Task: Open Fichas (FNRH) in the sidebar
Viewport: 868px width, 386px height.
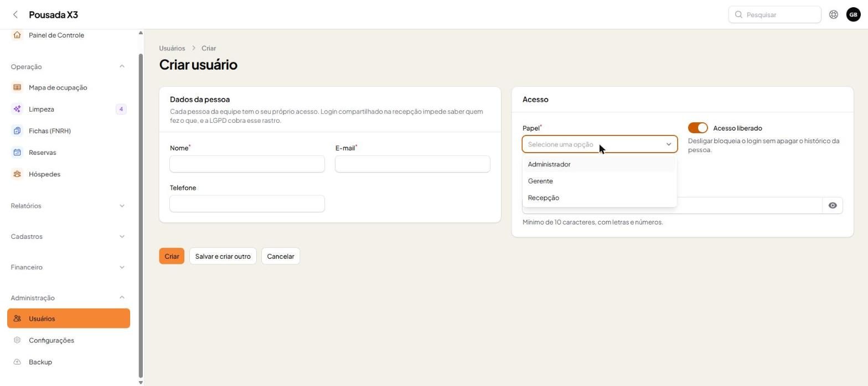Action: click(x=69, y=131)
